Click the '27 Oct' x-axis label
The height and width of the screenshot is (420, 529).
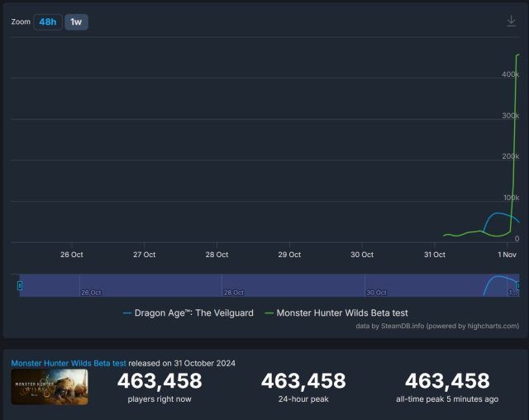click(x=144, y=255)
